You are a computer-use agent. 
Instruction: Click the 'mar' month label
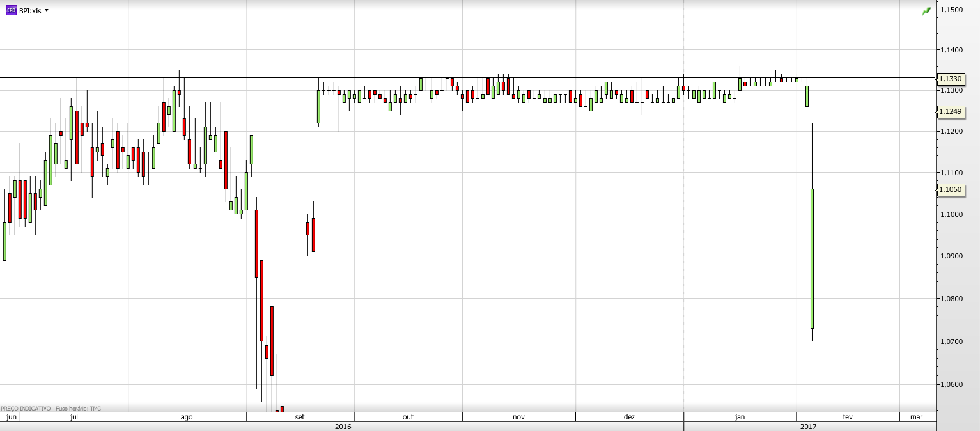pos(916,417)
